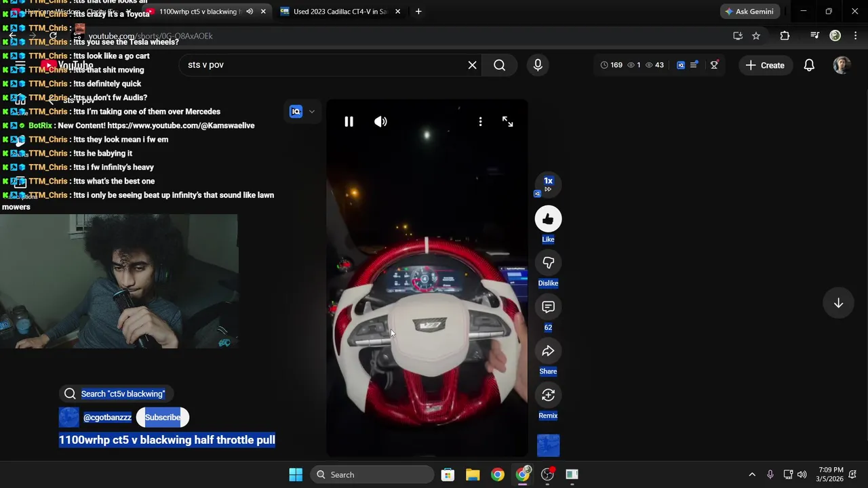Mute the tab via its speaker icon

point(250,12)
